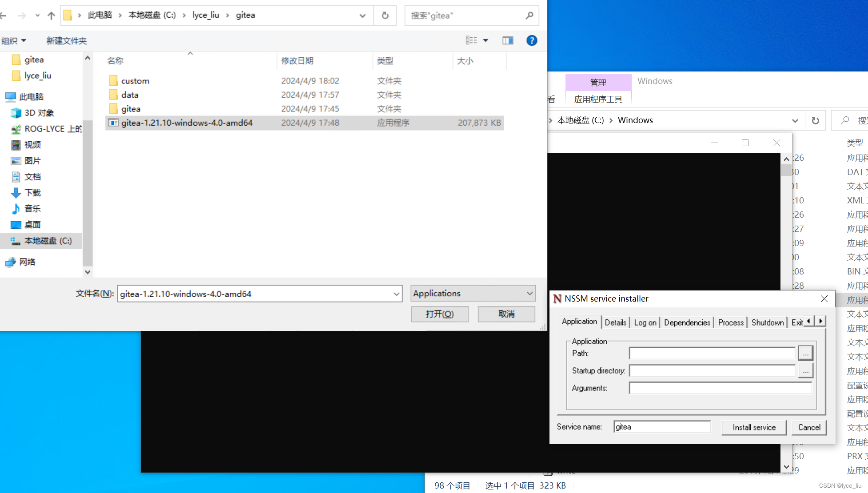The width and height of the screenshot is (868, 493).
Task: Click the Arguments field in NSSM
Action: click(x=721, y=388)
